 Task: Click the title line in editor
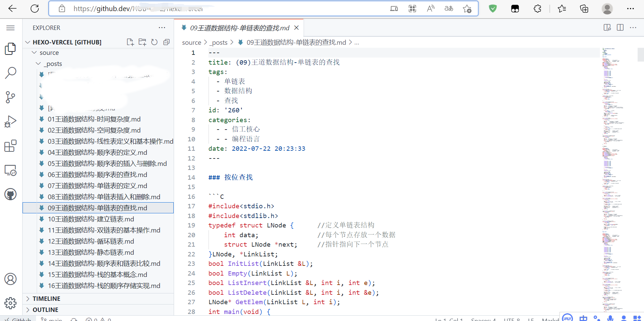pos(274,62)
